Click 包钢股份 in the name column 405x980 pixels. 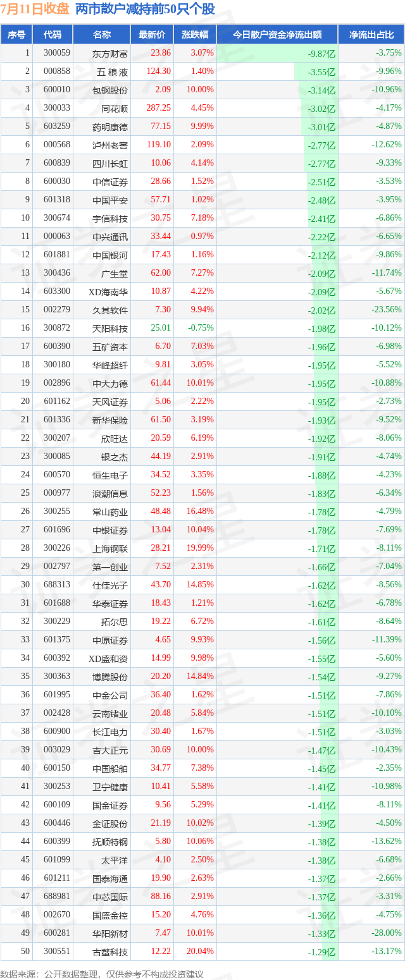[x=110, y=90]
